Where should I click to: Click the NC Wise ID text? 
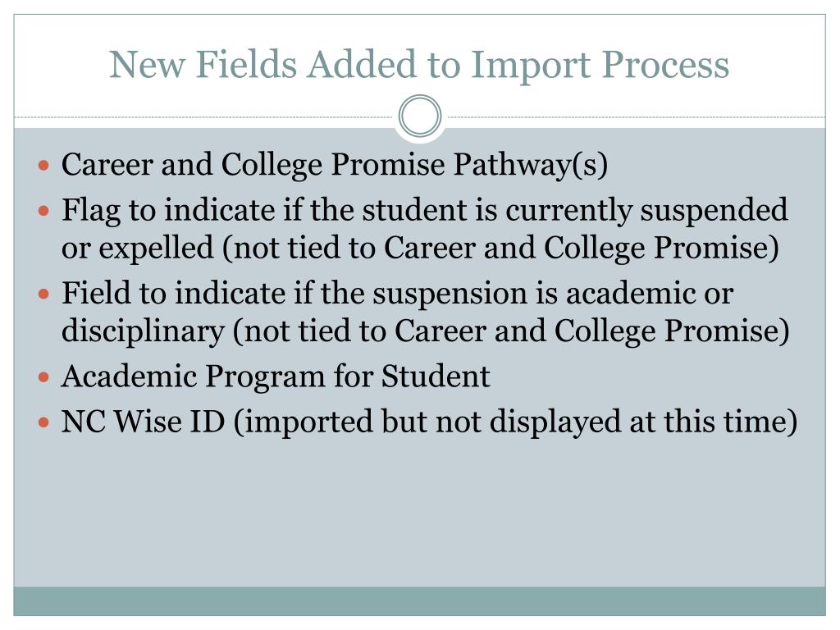(143, 421)
